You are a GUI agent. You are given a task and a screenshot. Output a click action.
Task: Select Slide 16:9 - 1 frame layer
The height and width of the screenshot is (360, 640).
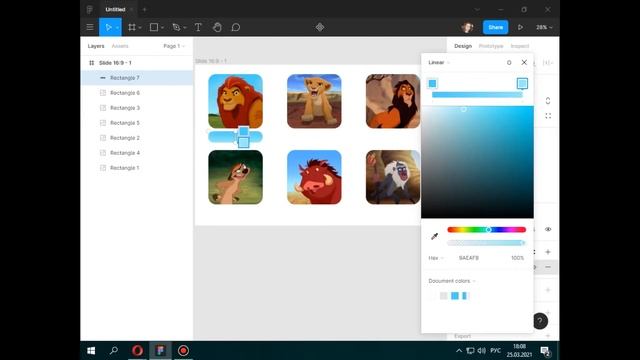pos(137,63)
